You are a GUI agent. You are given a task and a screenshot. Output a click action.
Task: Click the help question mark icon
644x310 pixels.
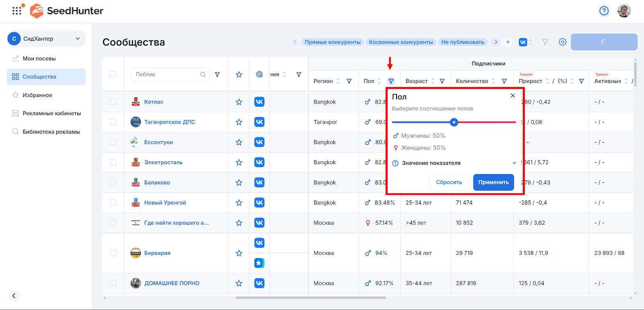click(604, 11)
